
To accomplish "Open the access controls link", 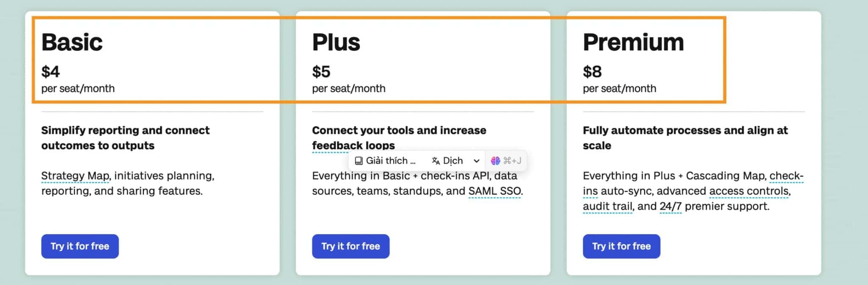I will coord(748,191).
